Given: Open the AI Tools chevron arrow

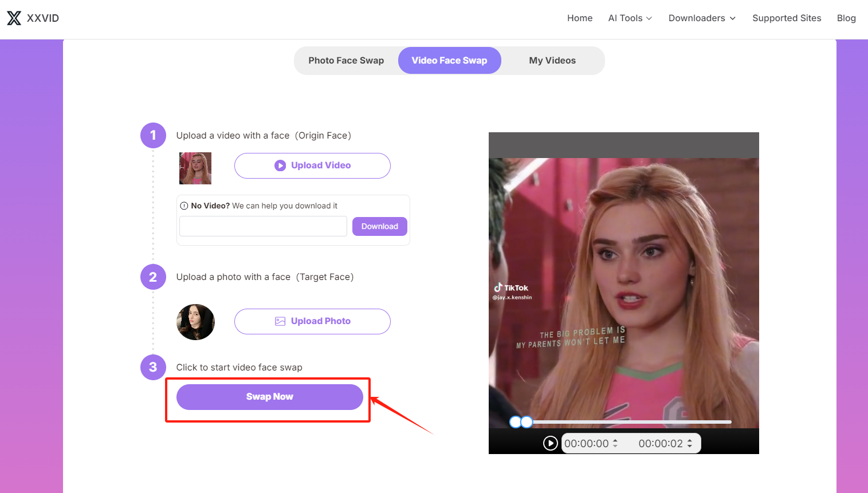Looking at the screenshot, I should pyautogui.click(x=649, y=18).
